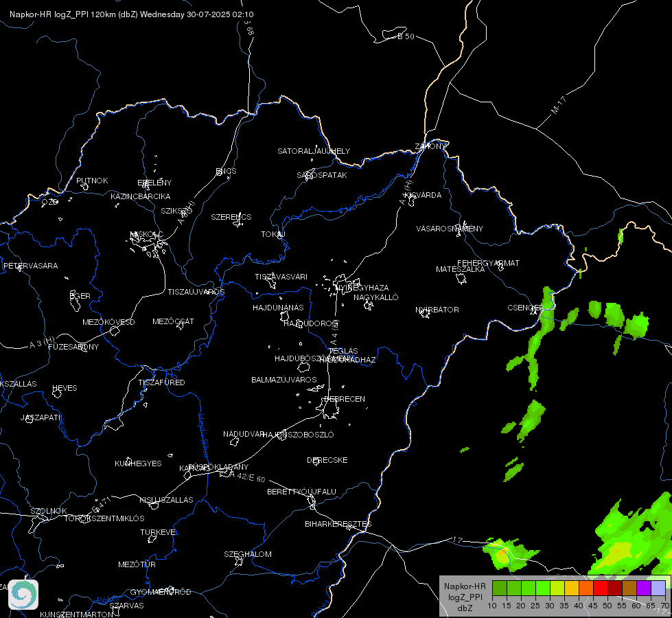Select the TÚRKEVE label
This screenshot has height=618, width=672.
pos(158,531)
